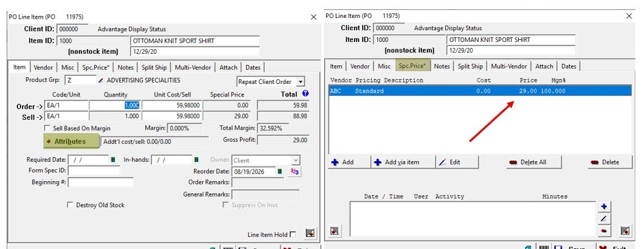Click the previous-page icon left of activity list
This screenshot has height=249, width=644.
pyautogui.click(x=335, y=231)
